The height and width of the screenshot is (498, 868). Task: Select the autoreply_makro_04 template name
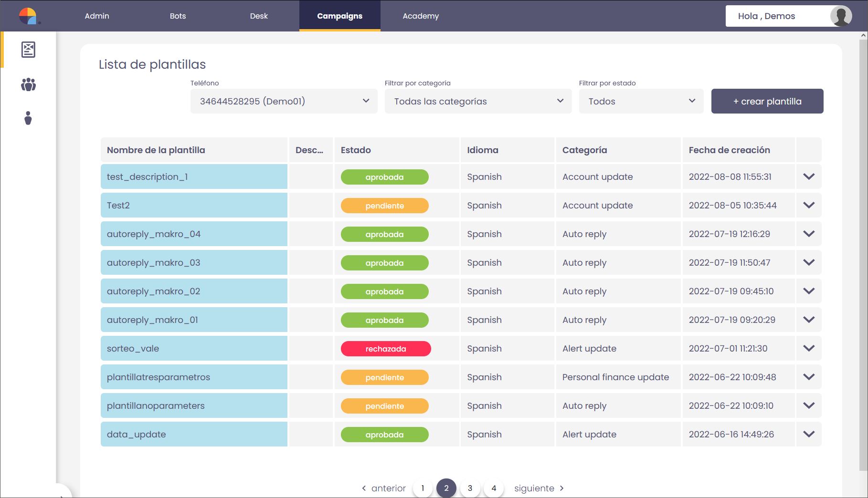point(154,234)
